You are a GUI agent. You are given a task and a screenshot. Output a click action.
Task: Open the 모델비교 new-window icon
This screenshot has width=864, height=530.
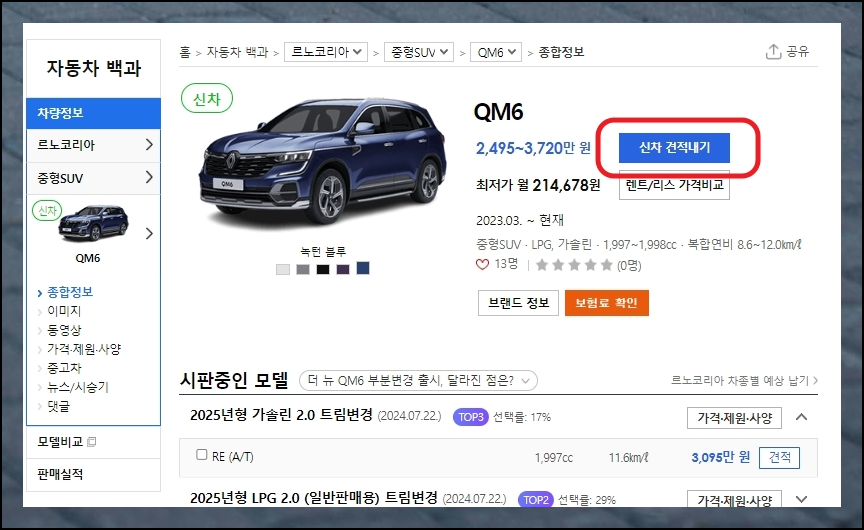click(x=91, y=441)
